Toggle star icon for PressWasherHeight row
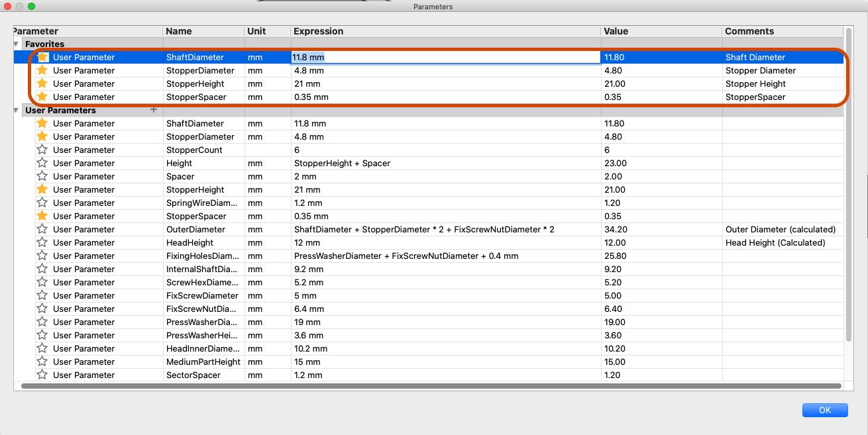Screen dimensions: 868x435 point(42,335)
